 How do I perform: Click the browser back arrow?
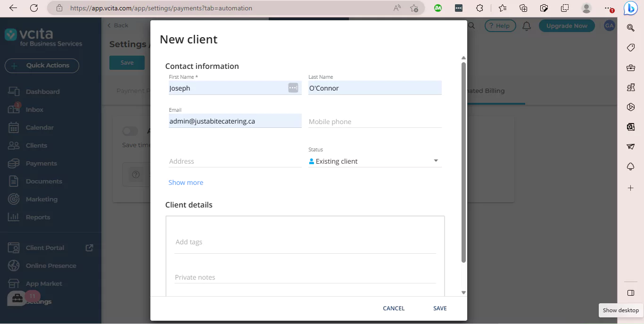tap(13, 8)
